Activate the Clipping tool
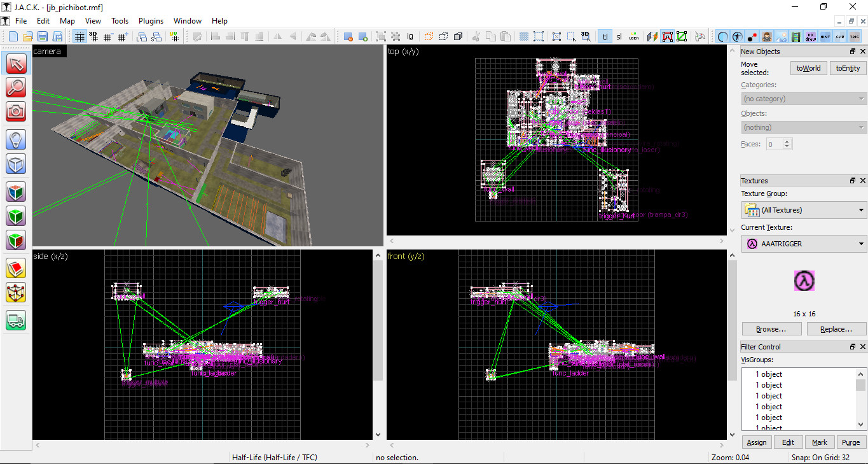868x464 pixels. point(16,268)
